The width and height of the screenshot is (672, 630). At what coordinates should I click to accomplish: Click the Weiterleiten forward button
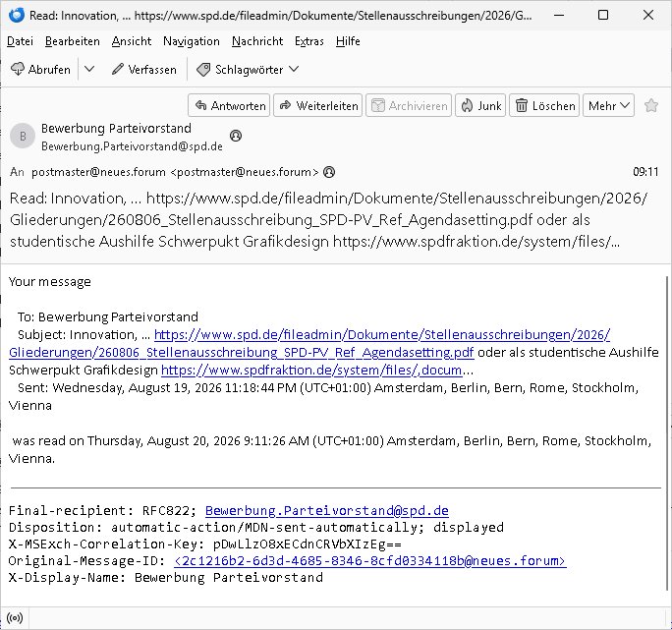[x=318, y=105]
